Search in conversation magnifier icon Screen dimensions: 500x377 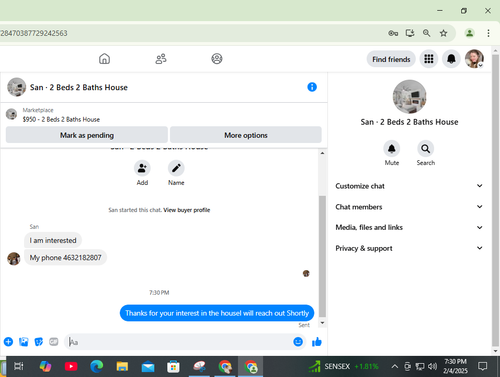point(426,149)
